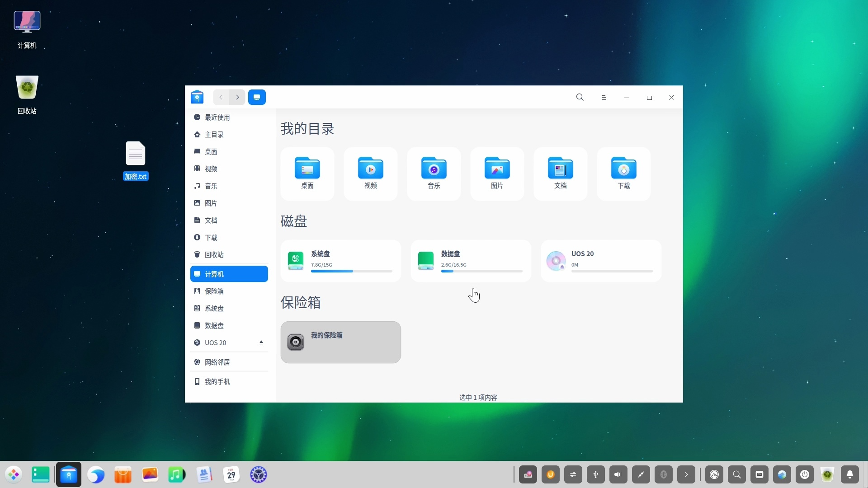Select 网络邻居 in the sidebar
The width and height of the screenshot is (868, 488).
[229, 362]
